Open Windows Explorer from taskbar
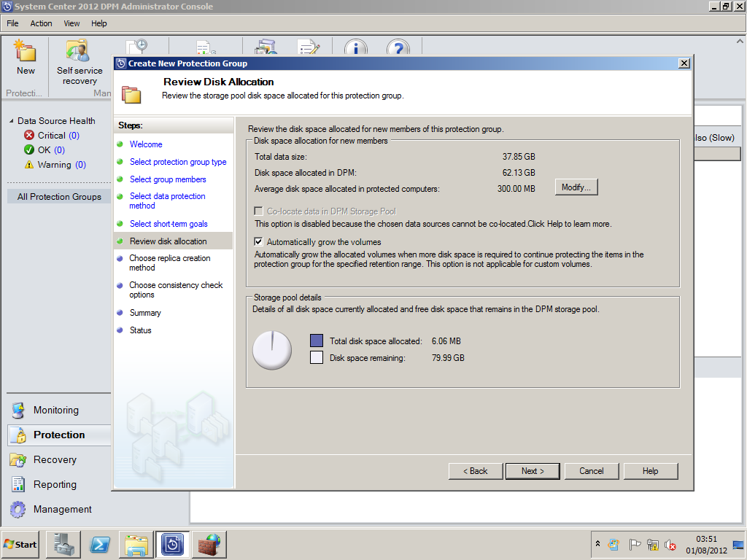This screenshot has width=747, height=560. click(136, 544)
